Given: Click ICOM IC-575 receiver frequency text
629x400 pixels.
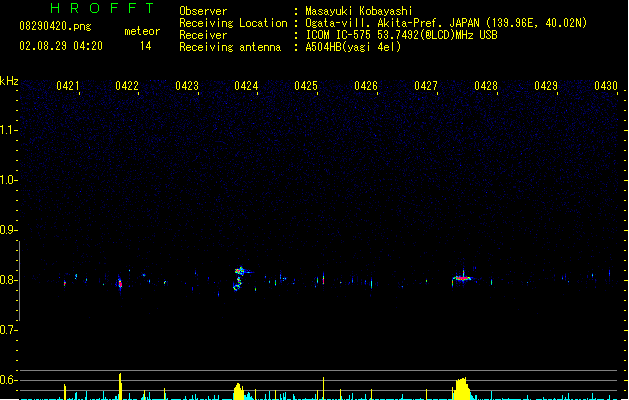Looking at the screenshot, I should (x=402, y=35).
